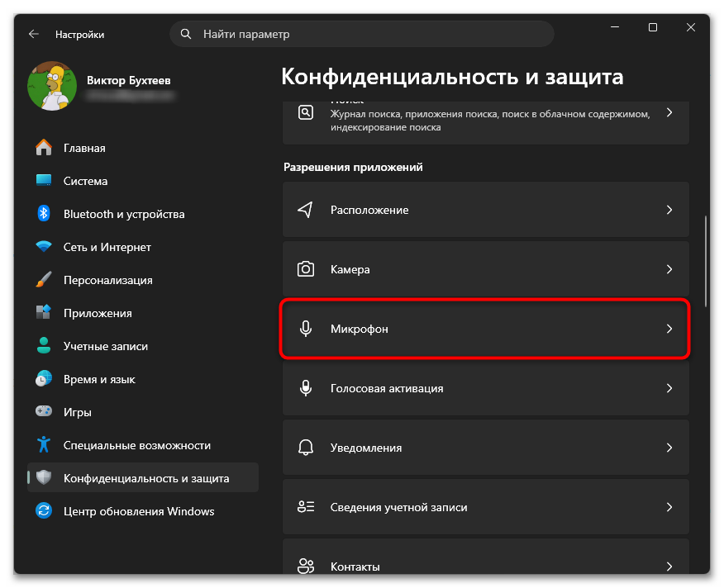Open the Расположение permission row
Screen dimensions: 724x588
486,210
